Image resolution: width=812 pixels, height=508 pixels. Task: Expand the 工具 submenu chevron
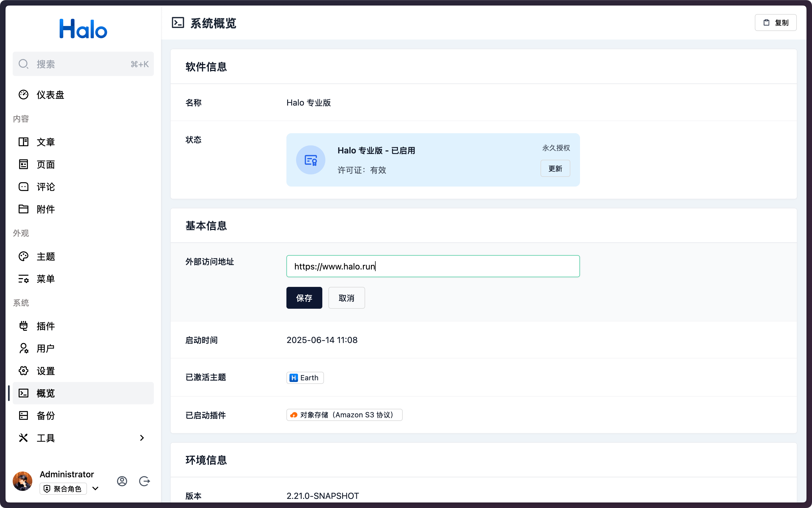coord(142,438)
